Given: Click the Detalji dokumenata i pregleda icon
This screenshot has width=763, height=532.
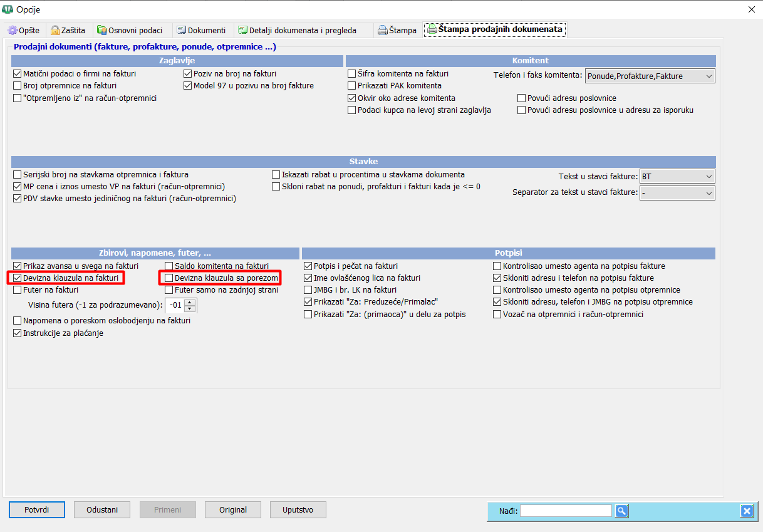Looking at the screenshot, I should click(x=242, y=30).
